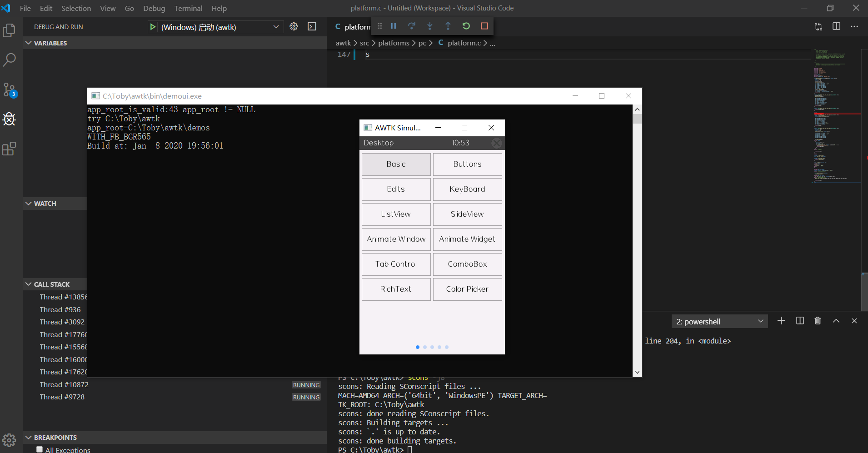Open Changes compare icon in editor title
Screen dimensions: 868x453
818,26
